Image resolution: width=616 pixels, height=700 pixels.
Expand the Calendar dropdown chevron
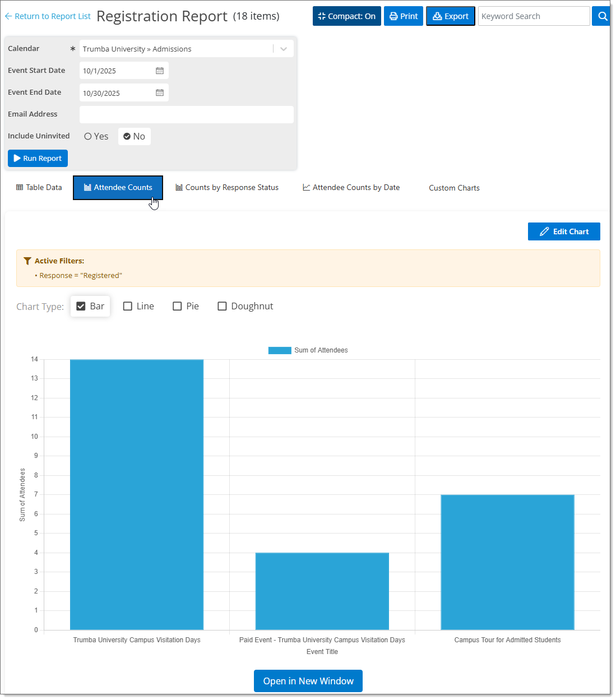[284, 49]
